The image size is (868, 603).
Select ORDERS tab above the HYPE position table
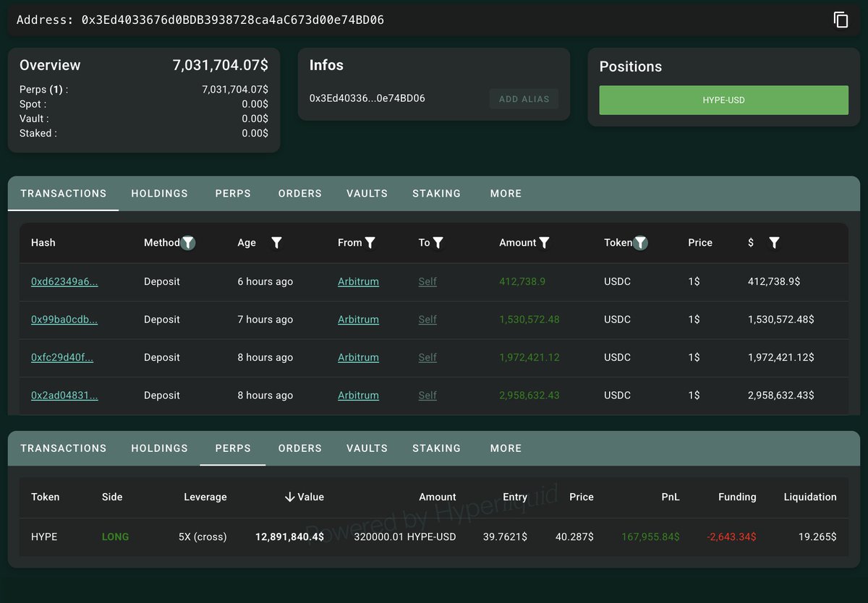coord(300,448)
